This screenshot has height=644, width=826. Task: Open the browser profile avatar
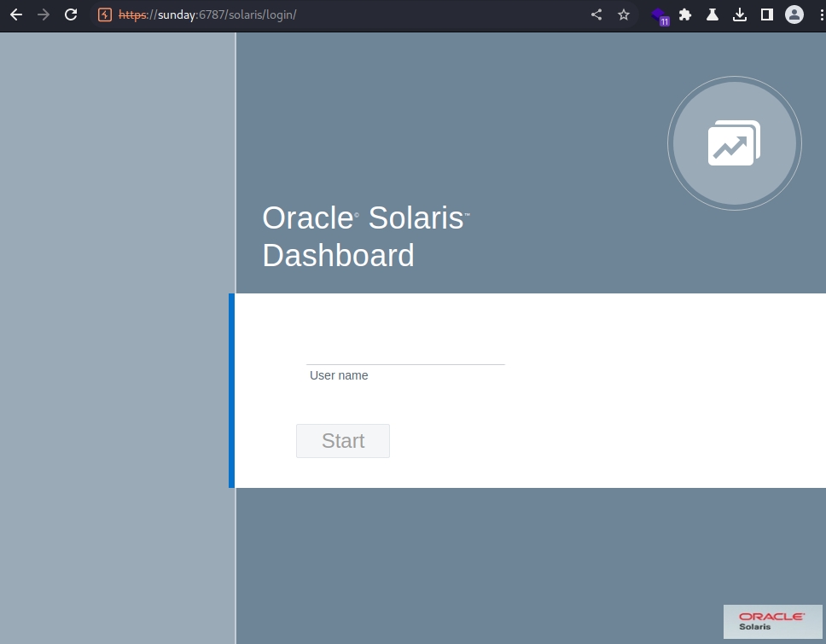click(794, 15)
